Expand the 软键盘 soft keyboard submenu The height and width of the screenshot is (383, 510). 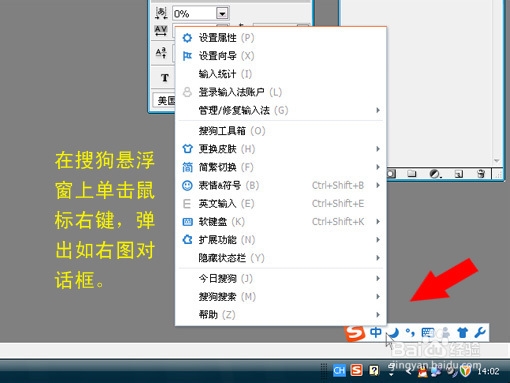(x=281, y=221)
